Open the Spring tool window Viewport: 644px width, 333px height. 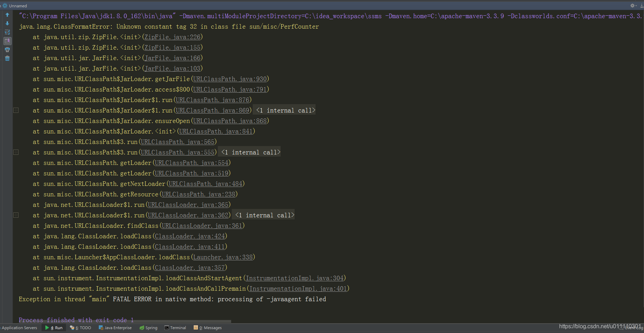148,328
